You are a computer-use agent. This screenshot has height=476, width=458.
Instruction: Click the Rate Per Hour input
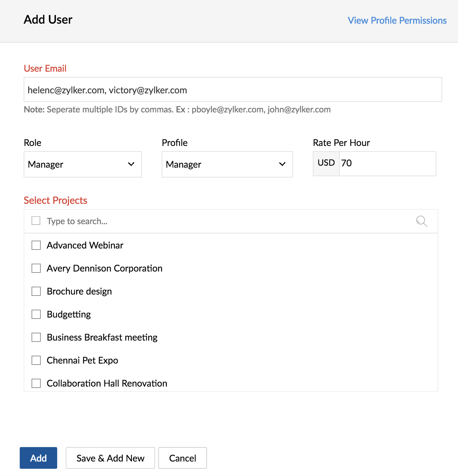(387, 164)
